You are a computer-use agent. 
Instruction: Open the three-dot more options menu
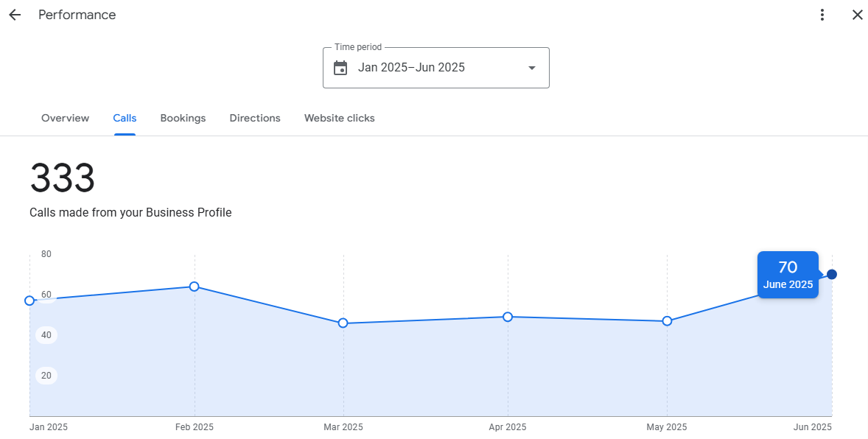coord(822,15)
